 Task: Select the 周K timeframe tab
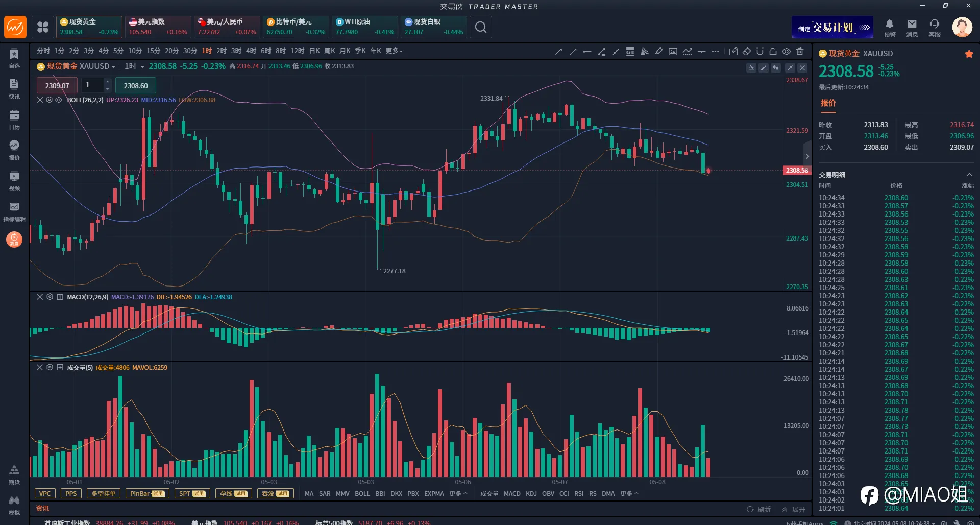tap(330, 51)
